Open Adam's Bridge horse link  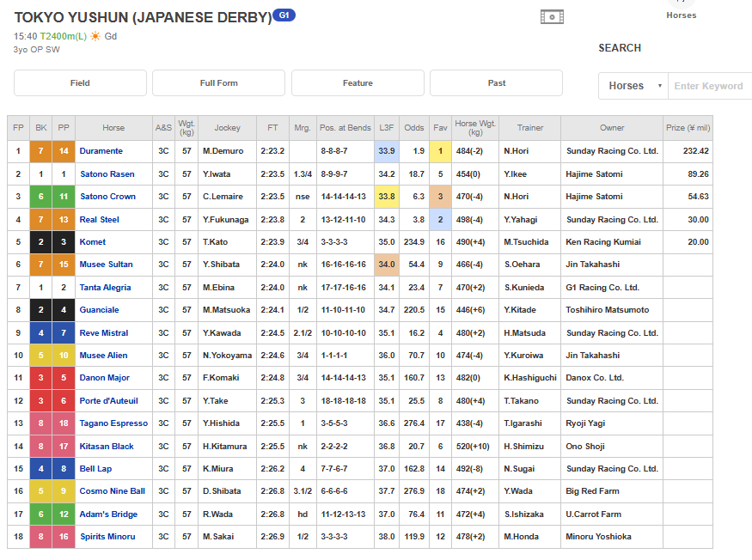[x=108, y=514]
